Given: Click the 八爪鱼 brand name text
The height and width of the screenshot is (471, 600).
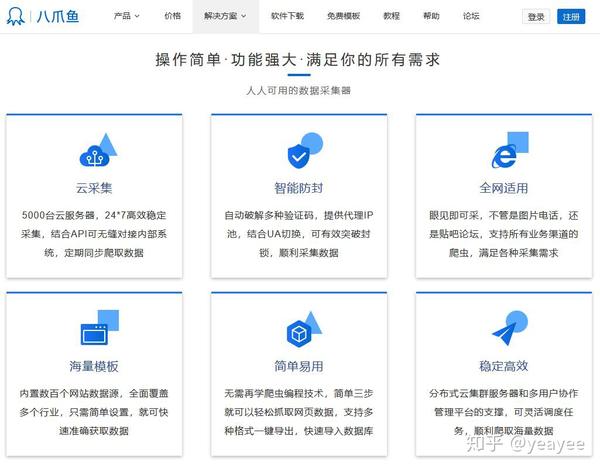Looking at the screenshot, I should coord(58,16).
